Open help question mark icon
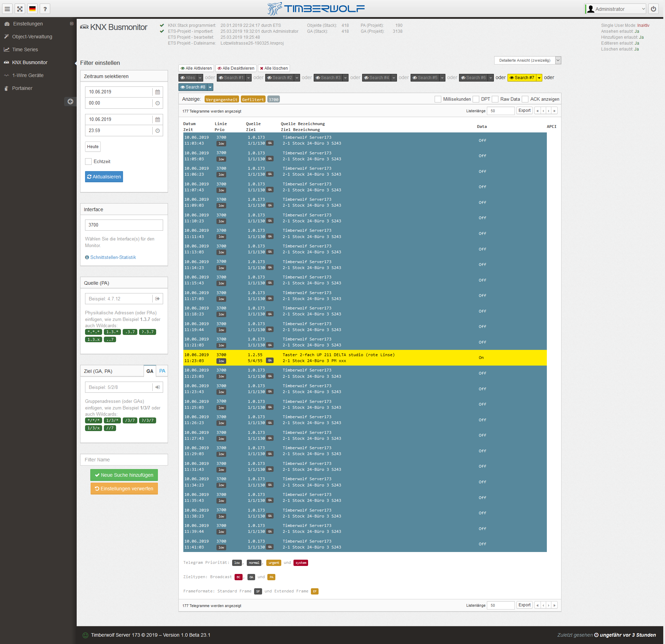The height and width of the screenshot is (644, 665). click(45, 9)
